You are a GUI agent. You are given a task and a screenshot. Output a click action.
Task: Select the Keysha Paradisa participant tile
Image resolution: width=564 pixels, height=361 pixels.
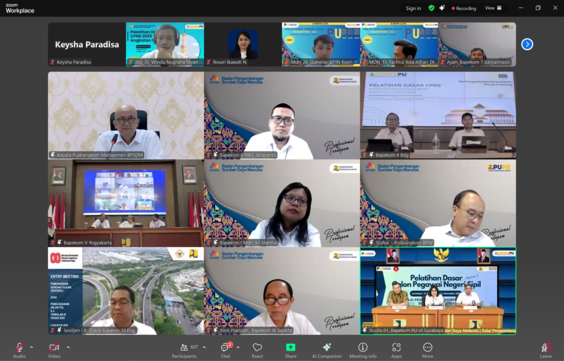[x=87, y=44]
